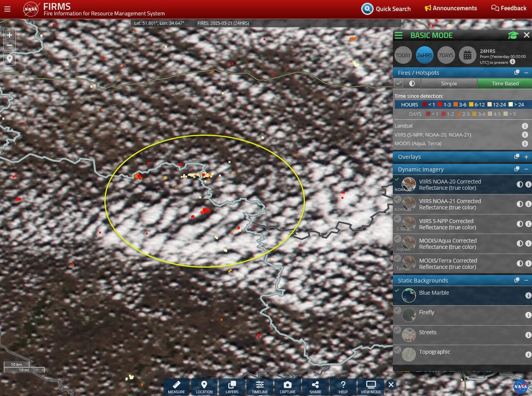Open the Measure tool
The width and height of the screenshot is (532, 396).
[176, 386]
